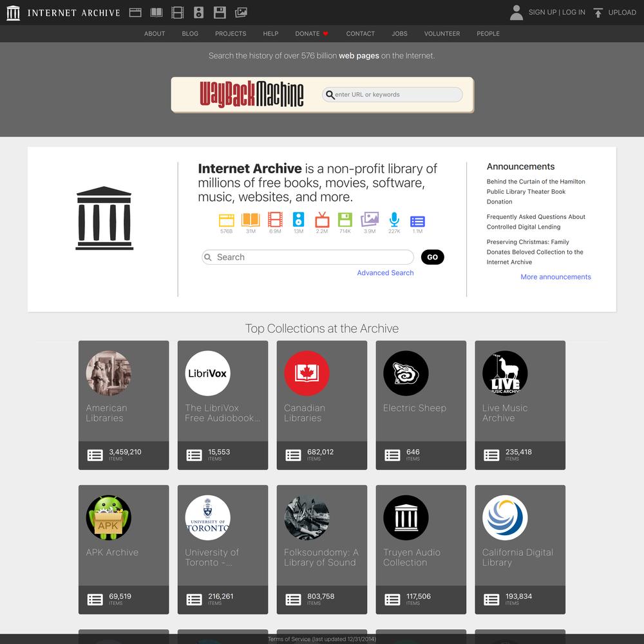The height and width of the screenshot is (644, 644).
Task: Click The LibriVox Free Audiobook title
Action: 223,413
